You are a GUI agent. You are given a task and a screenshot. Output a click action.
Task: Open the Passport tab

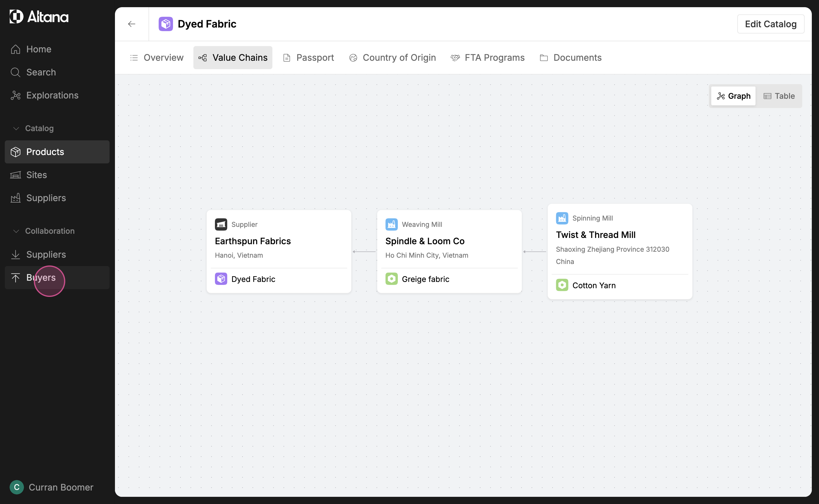308,58
